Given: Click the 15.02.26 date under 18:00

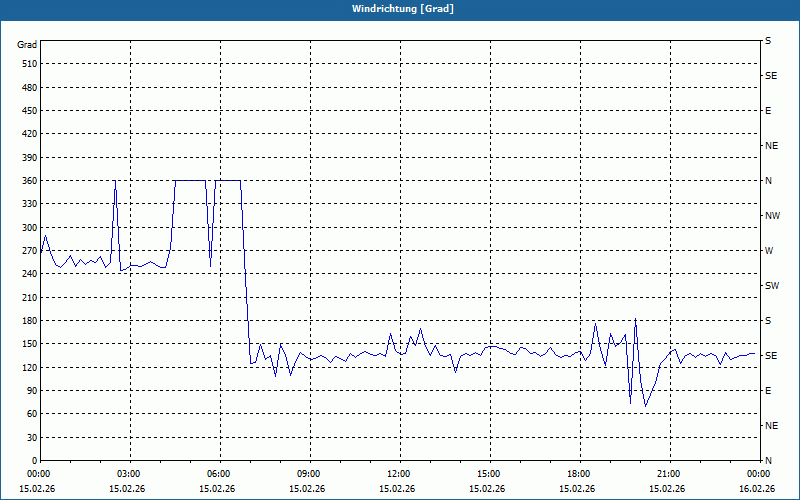Looking at the screenshot, I should [x=577, y=489].
